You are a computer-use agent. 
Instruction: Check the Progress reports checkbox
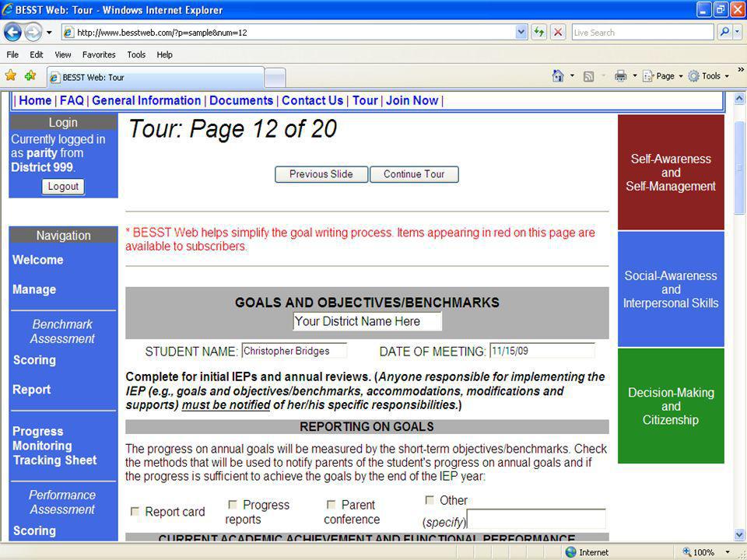[x=233, y=504]
